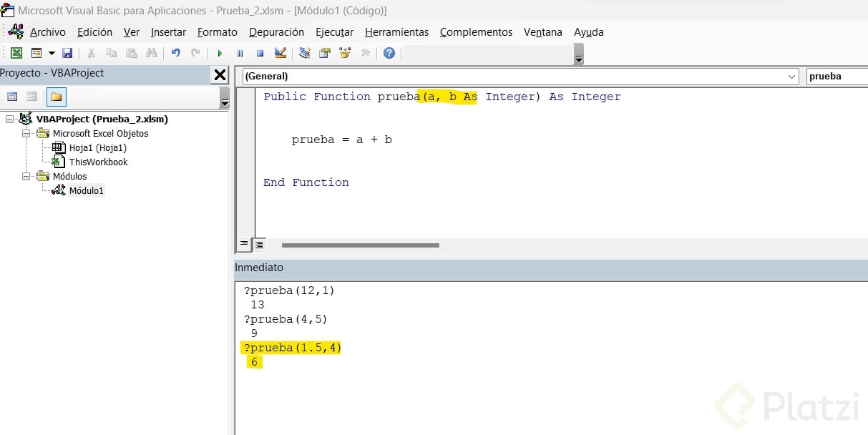Select the Módulos folder label

pos(70,177)
